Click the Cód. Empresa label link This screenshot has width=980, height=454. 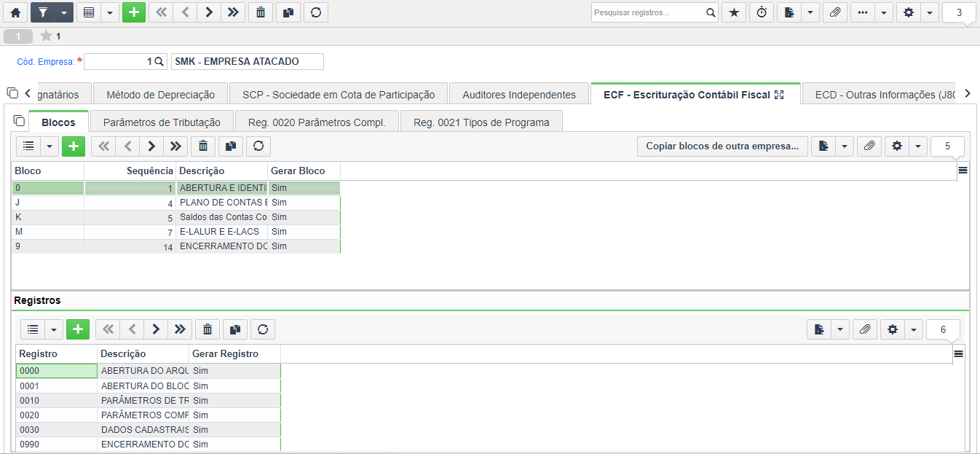[x=45, y=62]
